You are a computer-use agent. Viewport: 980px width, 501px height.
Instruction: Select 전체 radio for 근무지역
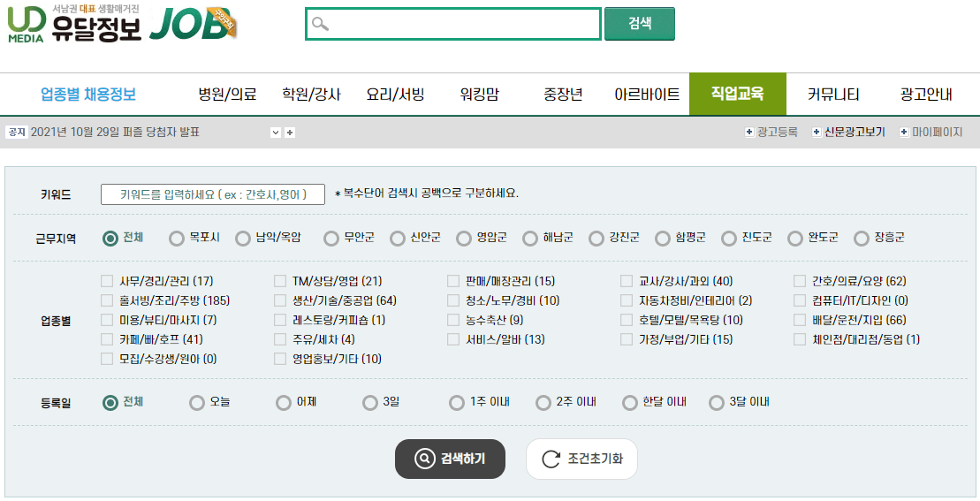[110, 238]
